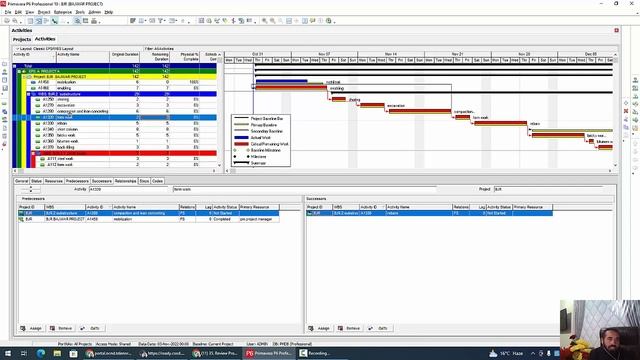The height and width of the screenshot is (360, 640).
Task: Collapse the red WBS band
Action: 33,153
